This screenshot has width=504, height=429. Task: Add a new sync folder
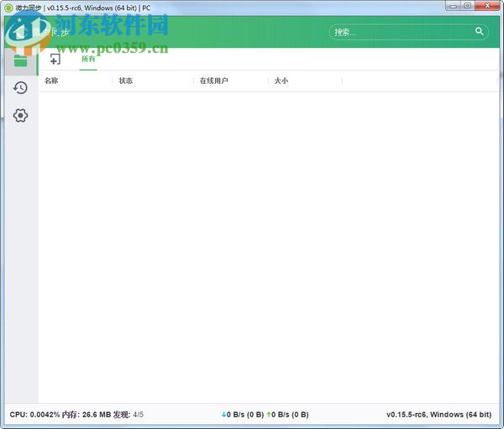tap(55, 59)
